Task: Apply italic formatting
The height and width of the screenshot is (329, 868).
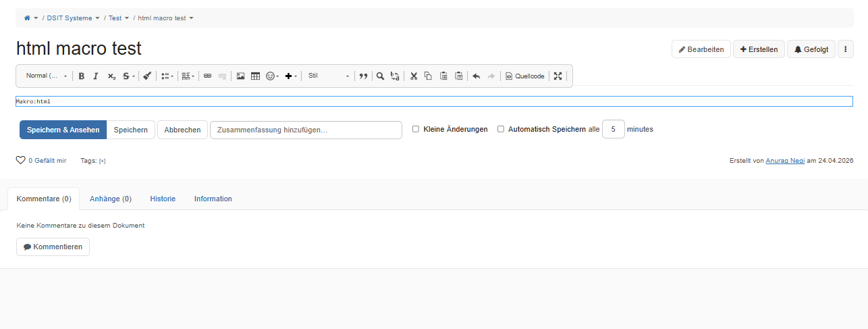Action: pos(96,76)
